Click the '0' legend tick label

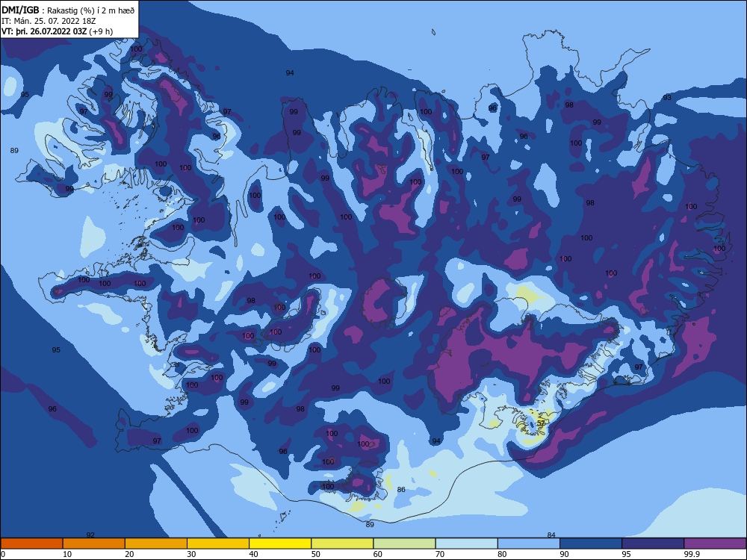tap(3, 554)
